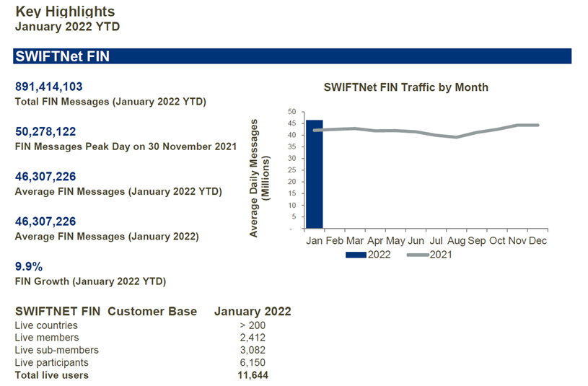Screen dimensions: 588x386
Task: Click the FIN Growth (January 2022 YTD) label
Action: tap(90, 281)
